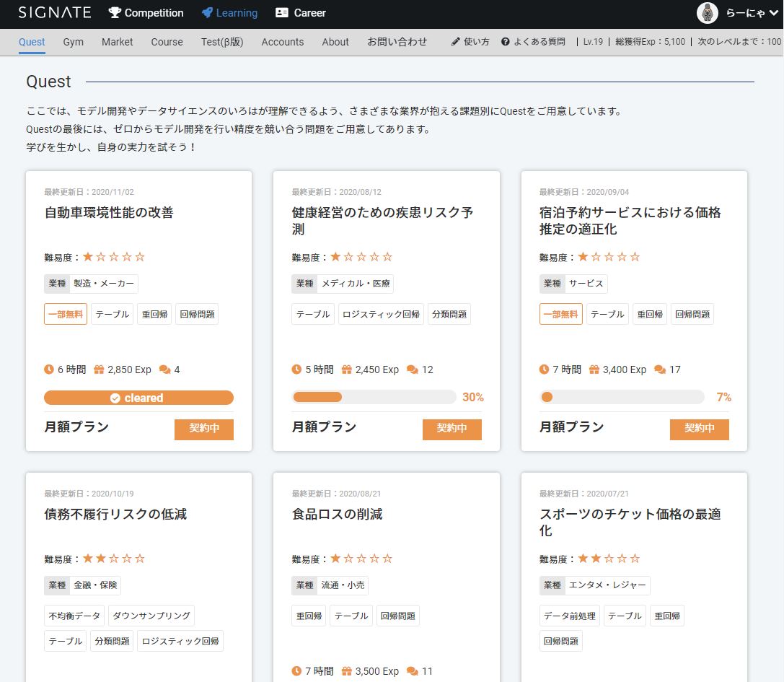Open the 食品ロスの削減 quest title
784x682 pixels.
[x=337, y=514]
